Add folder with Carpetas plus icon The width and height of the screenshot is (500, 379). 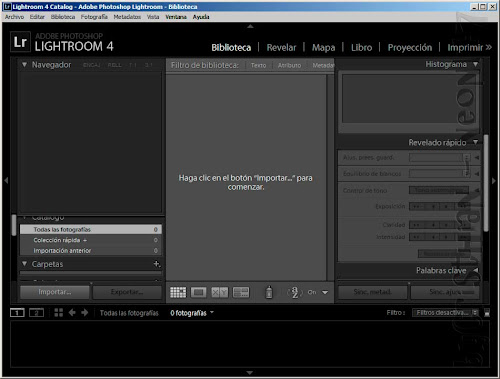[157, 264]
